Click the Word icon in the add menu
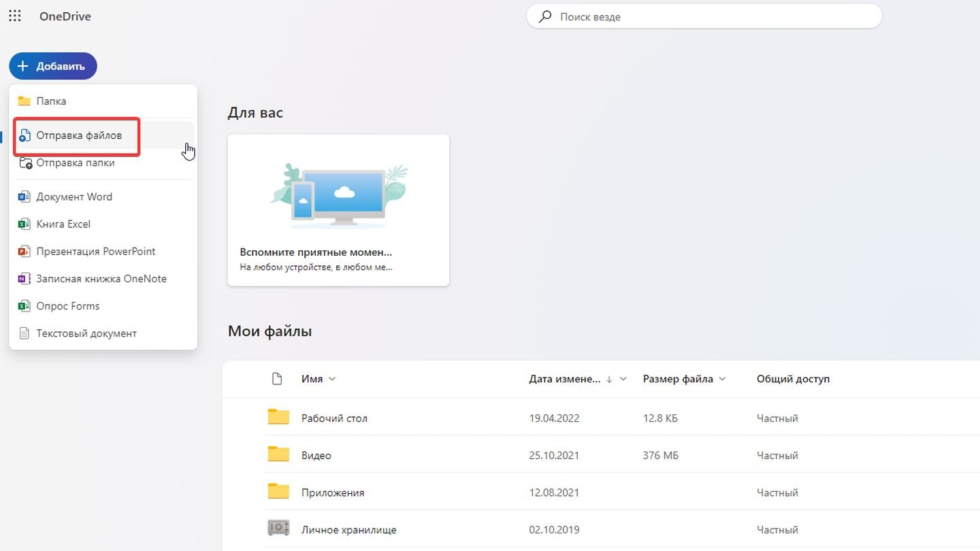The height and width of the screenshot is (551, 980). 24,197
